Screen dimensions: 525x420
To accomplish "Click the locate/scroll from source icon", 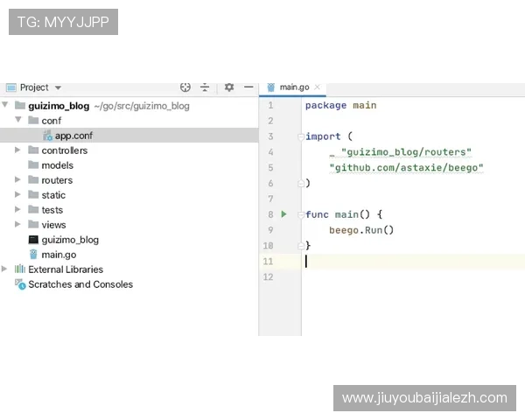I will click(x=185, y=87).
